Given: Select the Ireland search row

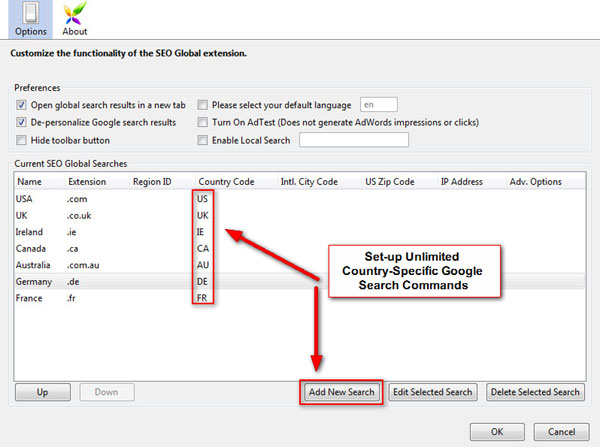Looking at the screenshot, I should point(300,232).
